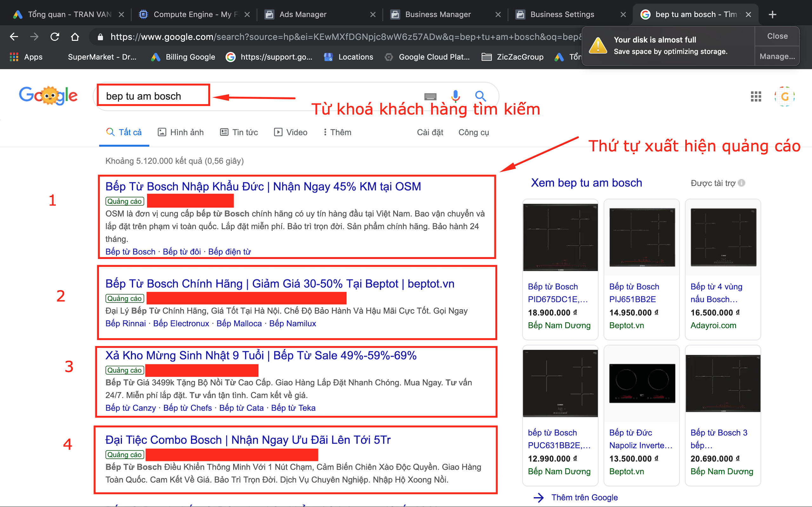Select the Hình ảnh search filter
The width and height of the screenshot is (812, 507).
point(181,132)
